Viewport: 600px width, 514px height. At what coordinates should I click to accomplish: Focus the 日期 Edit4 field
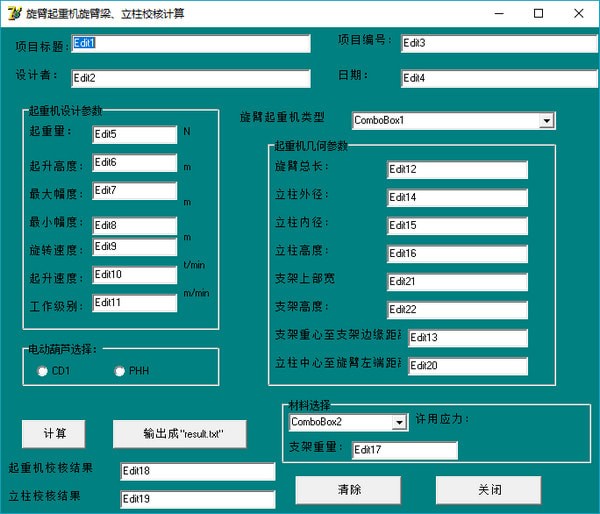pyautogui.click(x=499, y=78)
